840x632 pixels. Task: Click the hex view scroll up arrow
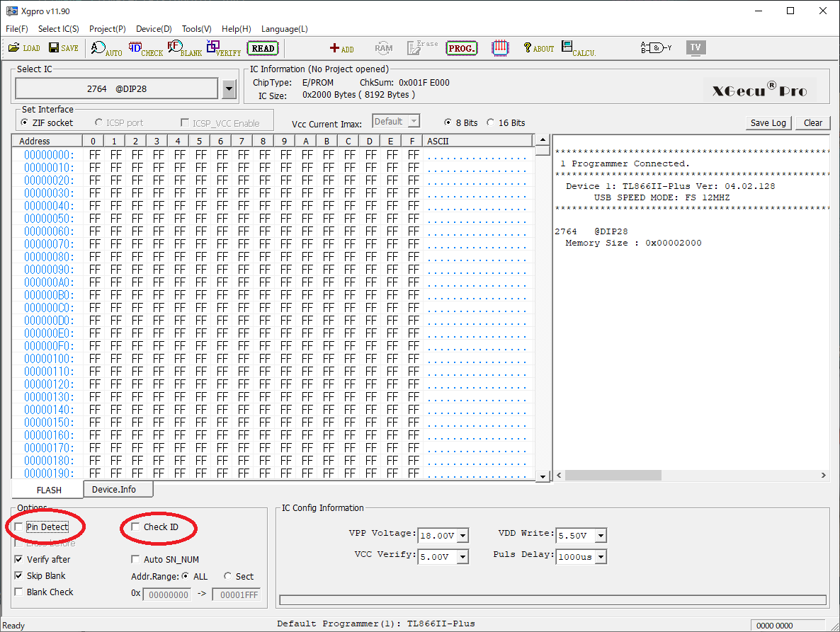(x=543, y=139)
